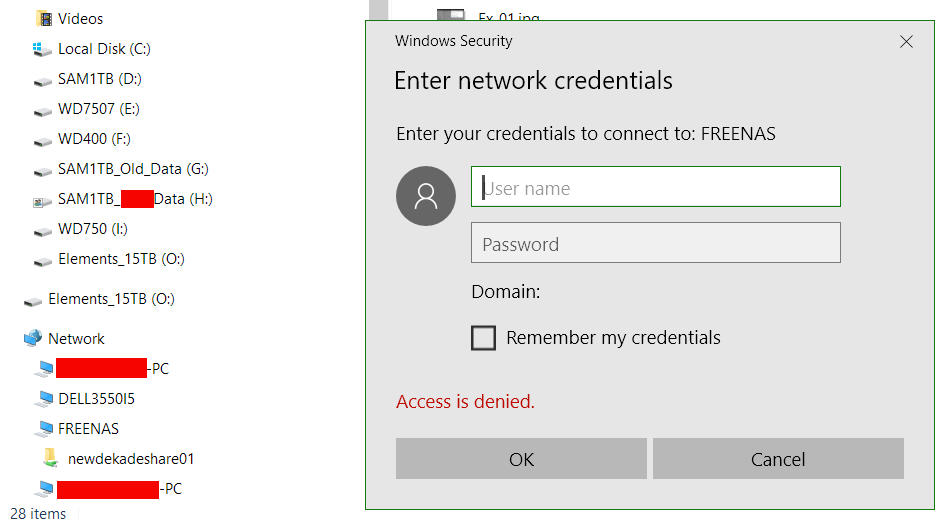Click the User name input field

tap(655, 187)
